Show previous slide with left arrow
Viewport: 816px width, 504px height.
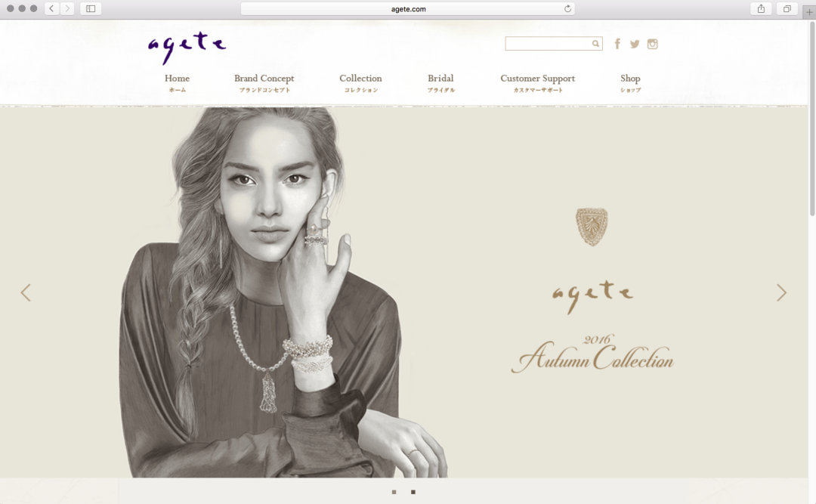click(x=26, y=292)
